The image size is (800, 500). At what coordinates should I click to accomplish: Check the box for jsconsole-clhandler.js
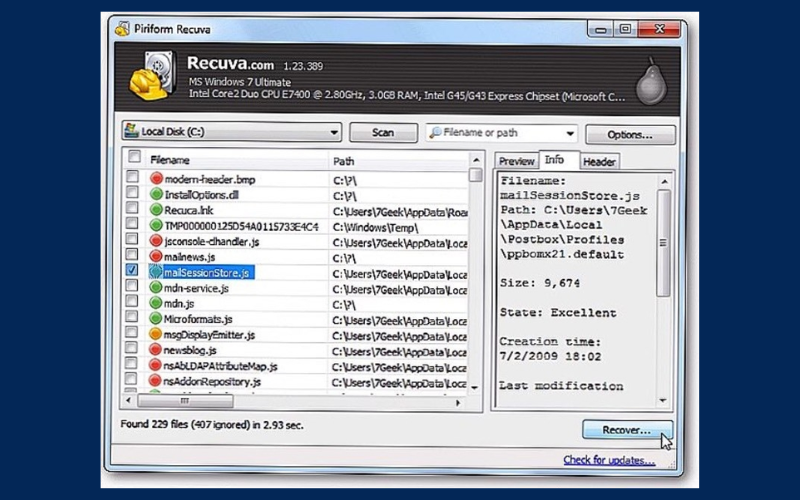[x=132, y=239]
